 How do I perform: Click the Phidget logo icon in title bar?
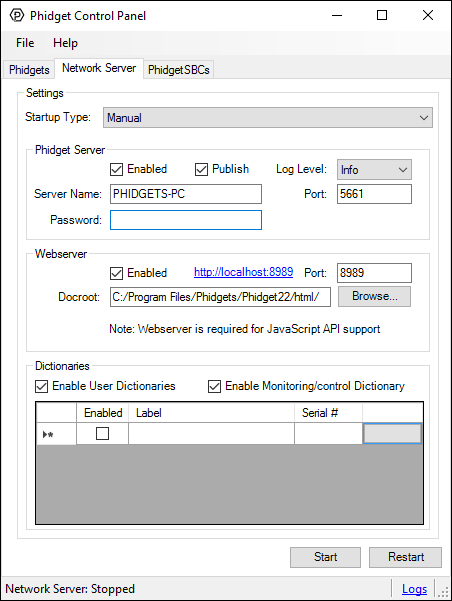pos(16,16)
